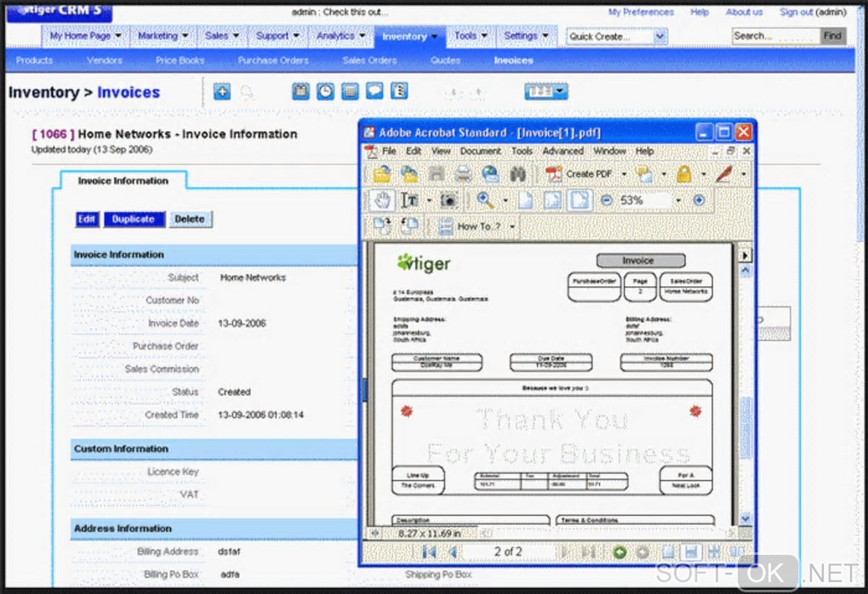Image resolution: width=868 pixels, height=594 pixels.
Task: Click the Find button
Action: 832,37
